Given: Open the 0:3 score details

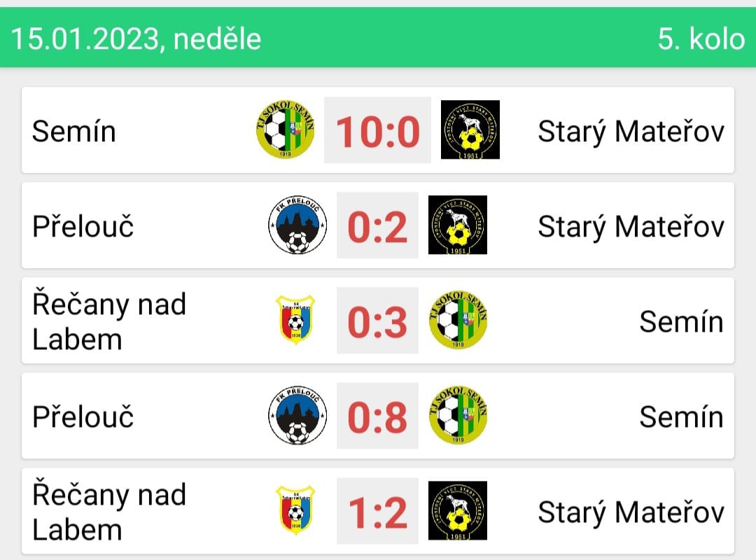Looking at the screenshot, I should click(377, 321).
